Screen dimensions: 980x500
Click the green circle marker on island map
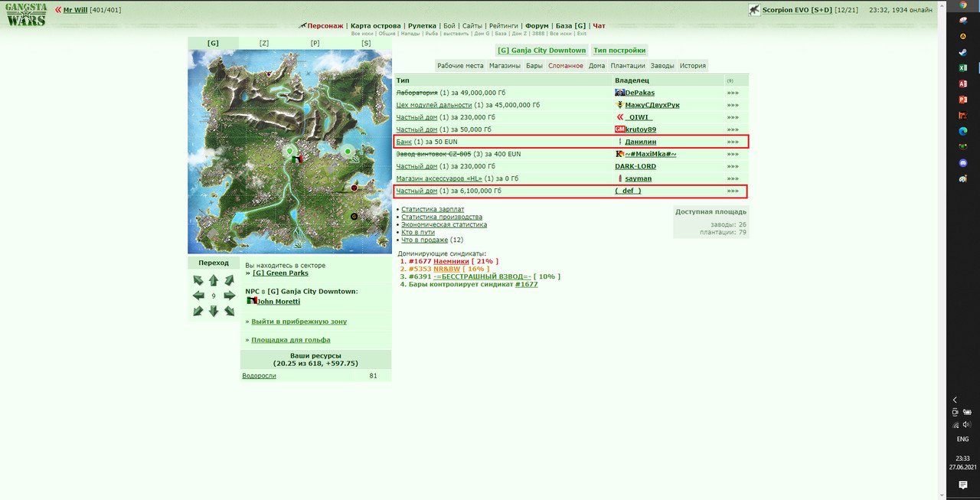point(348,152)
